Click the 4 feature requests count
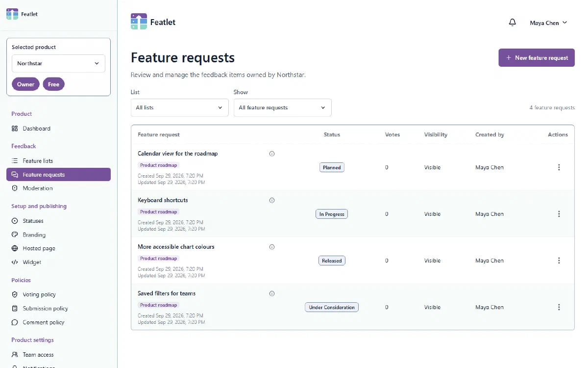This screenshot has height=368, width=588. pyautogui.click(x=552, y=107)
